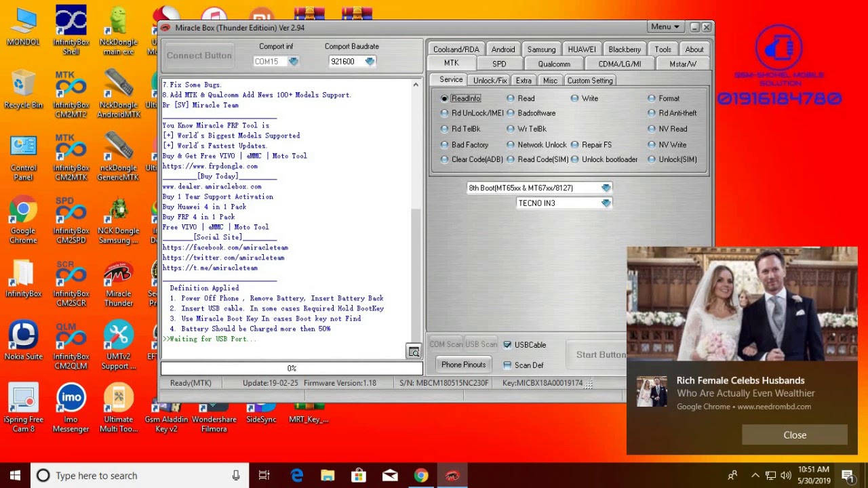Image resolution: width=868 pixels, height=488 pixels.
Task: Open Comport Baudrate 921600 dropdown
Action: pyautogui.click(x=370, y=61)
